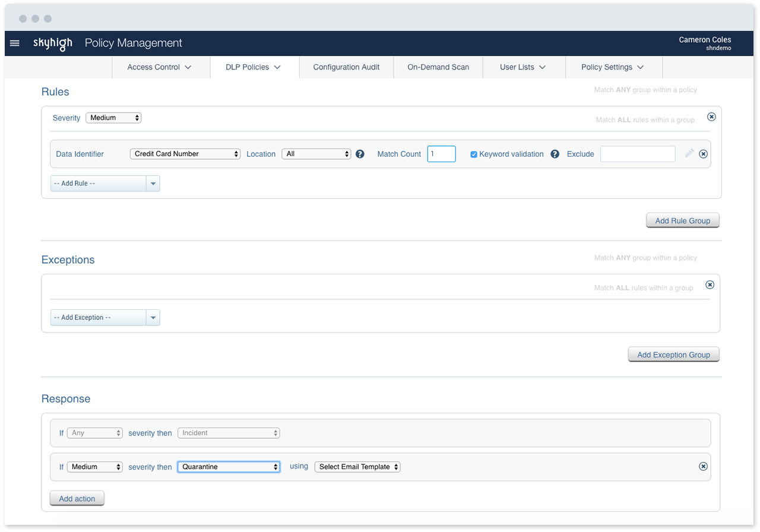
Task: Go to the On-Demand Scan tab
Action: coord(438,67)
